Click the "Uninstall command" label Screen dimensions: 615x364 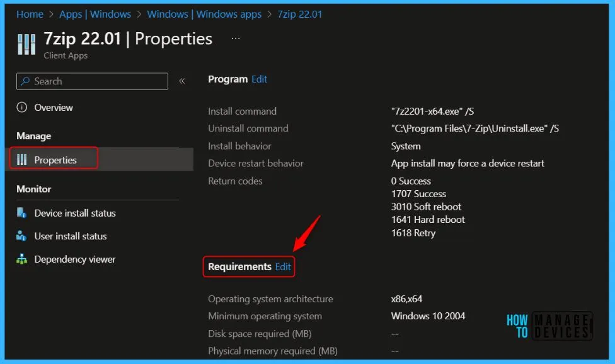point(248,128)
